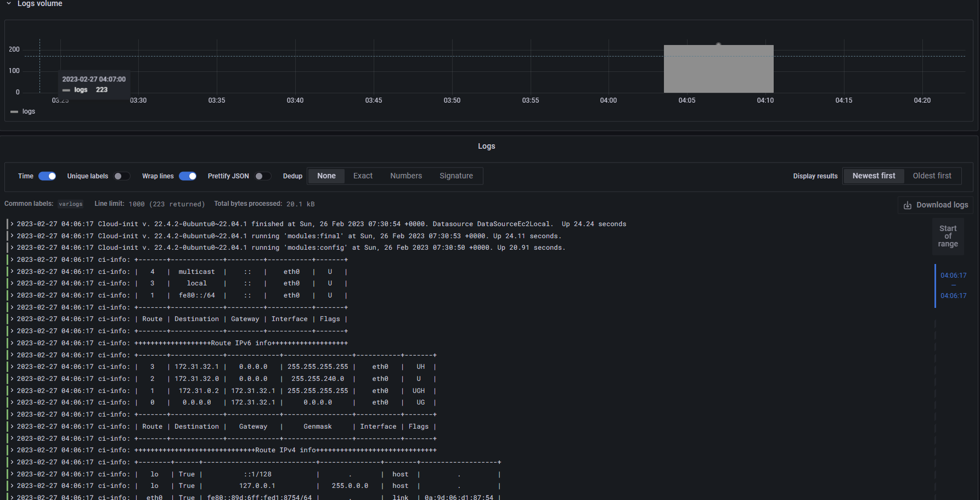Click the gray bar in the logs volume chart
The height and width of the screenshot is (500, 980).
[718, 69]
